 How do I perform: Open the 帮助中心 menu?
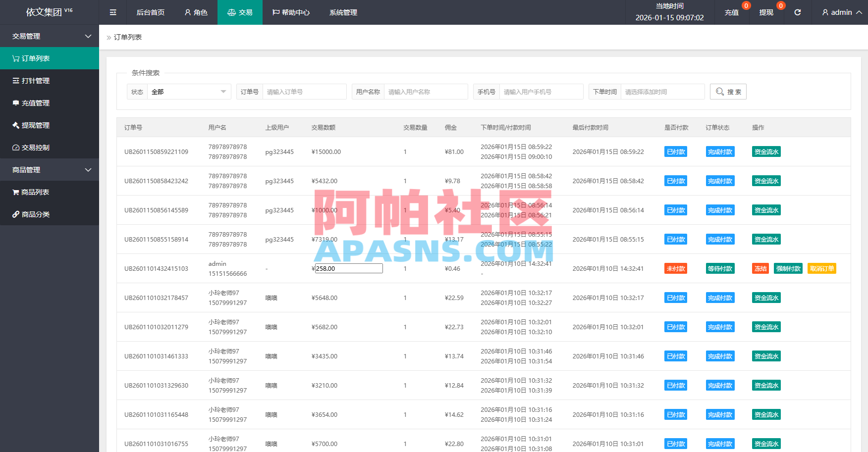291,12
